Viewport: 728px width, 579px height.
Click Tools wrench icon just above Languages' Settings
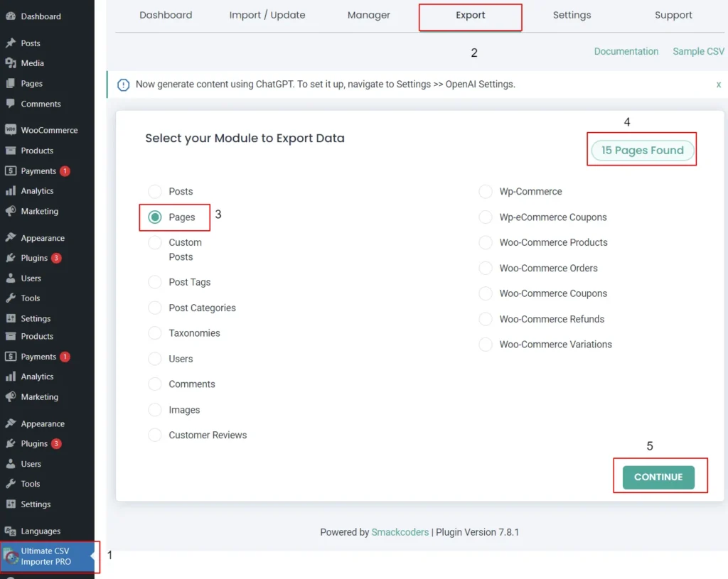click(x=11, y=484)
